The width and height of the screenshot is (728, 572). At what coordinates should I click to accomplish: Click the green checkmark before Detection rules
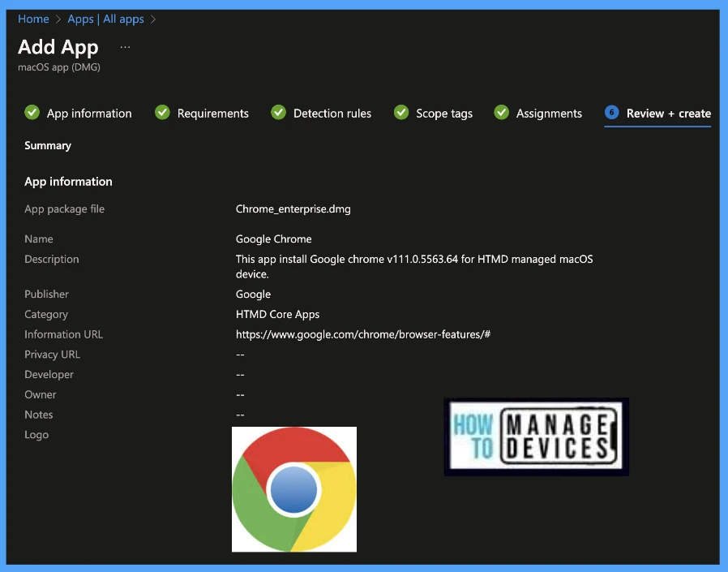279,113
